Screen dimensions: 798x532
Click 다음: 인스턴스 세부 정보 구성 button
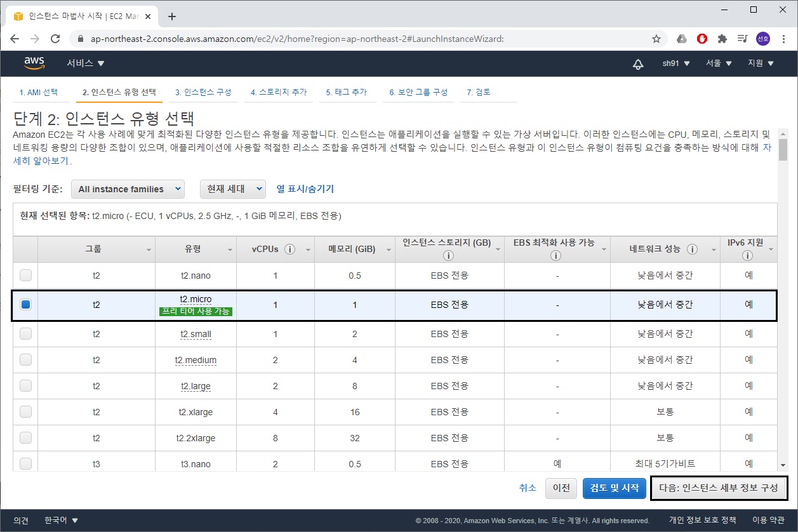tap(719, 488)
